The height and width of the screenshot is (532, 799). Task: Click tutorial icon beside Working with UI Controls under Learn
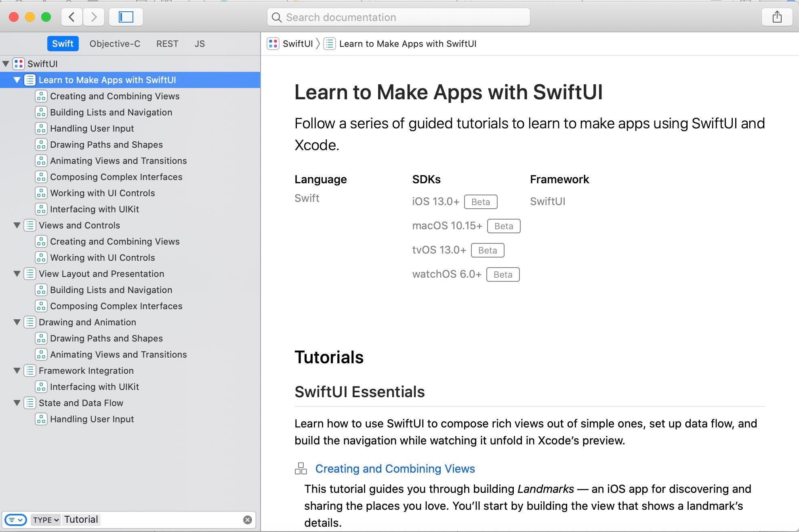[41, 193]
